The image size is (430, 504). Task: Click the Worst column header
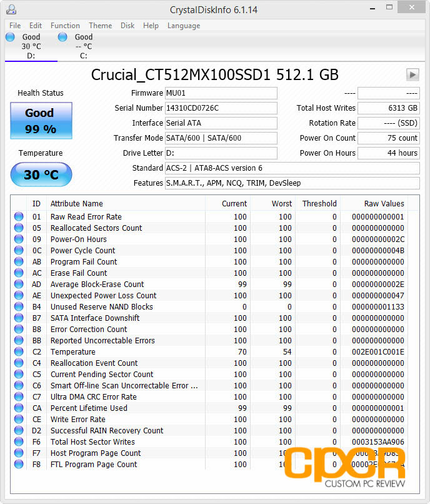click(273, 203)
